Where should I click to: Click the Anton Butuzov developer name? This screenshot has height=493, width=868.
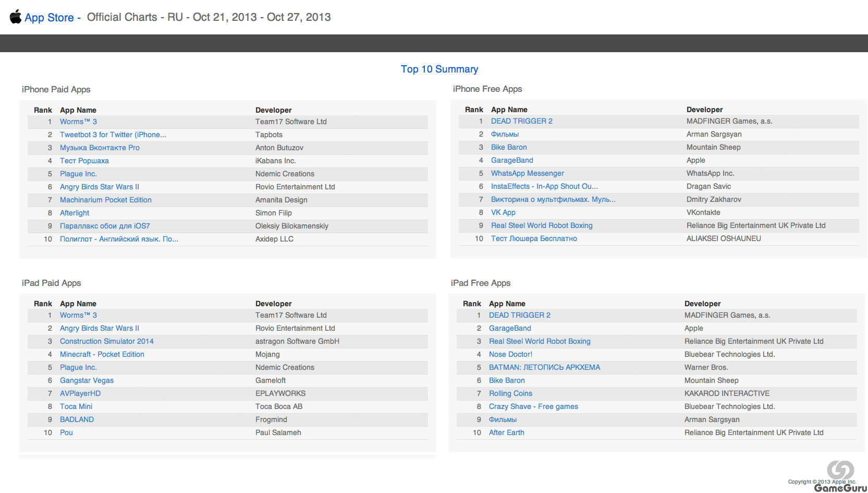279,148
